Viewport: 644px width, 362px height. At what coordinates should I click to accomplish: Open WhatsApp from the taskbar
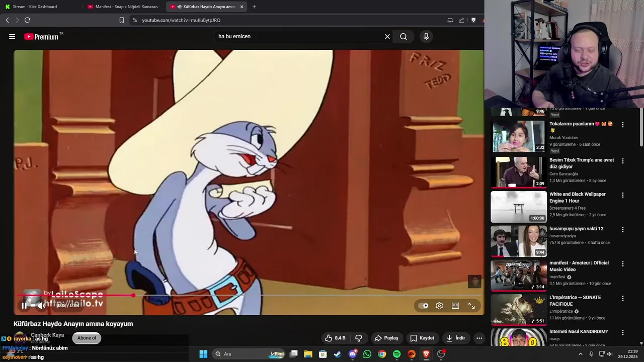pyautogui.click(x=367, y=354)
